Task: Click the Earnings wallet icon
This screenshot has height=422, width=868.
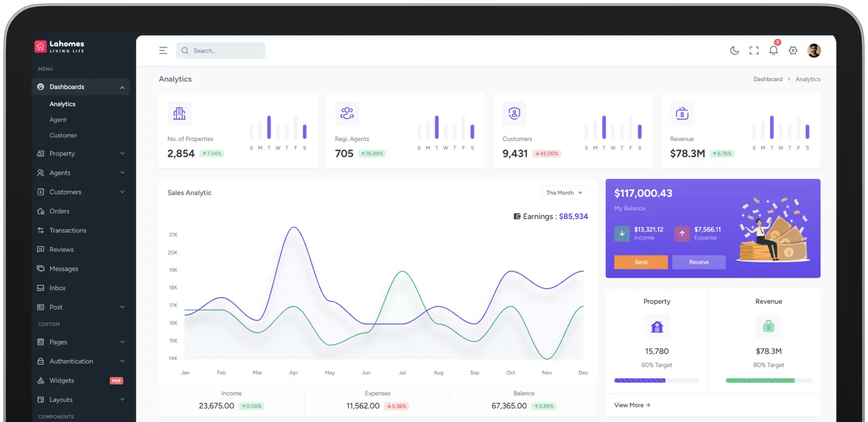Action: point(517,216)
